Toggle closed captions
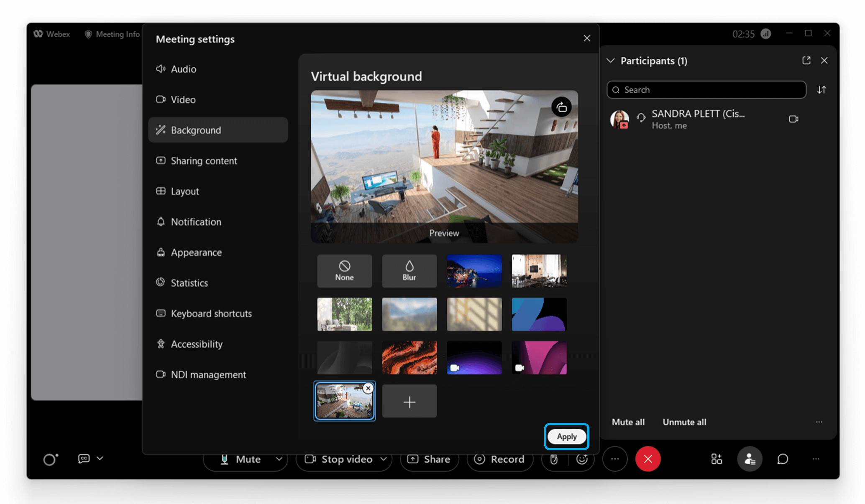Screen dimensions: 865x504 click(84, 458)
